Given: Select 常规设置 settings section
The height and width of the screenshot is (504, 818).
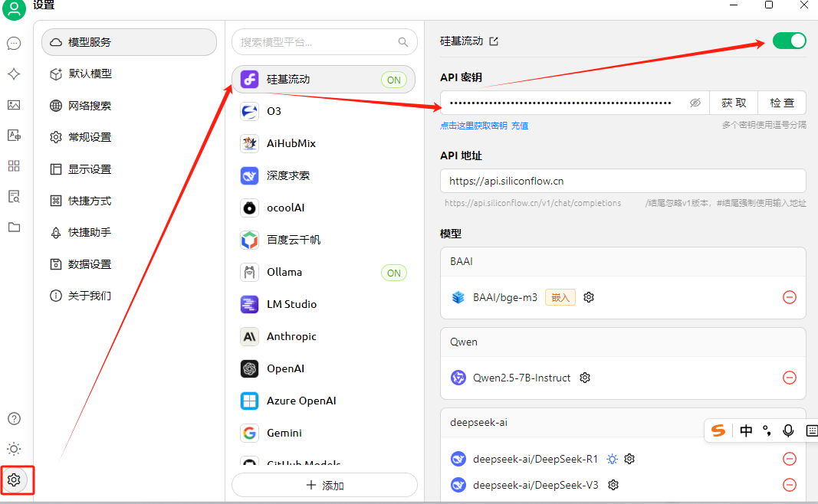Looking at the screenshot, I should [x=129, y=137].
